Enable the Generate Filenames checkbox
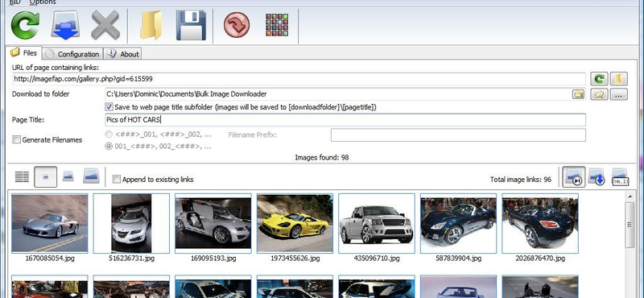 [x=16, y=140]
